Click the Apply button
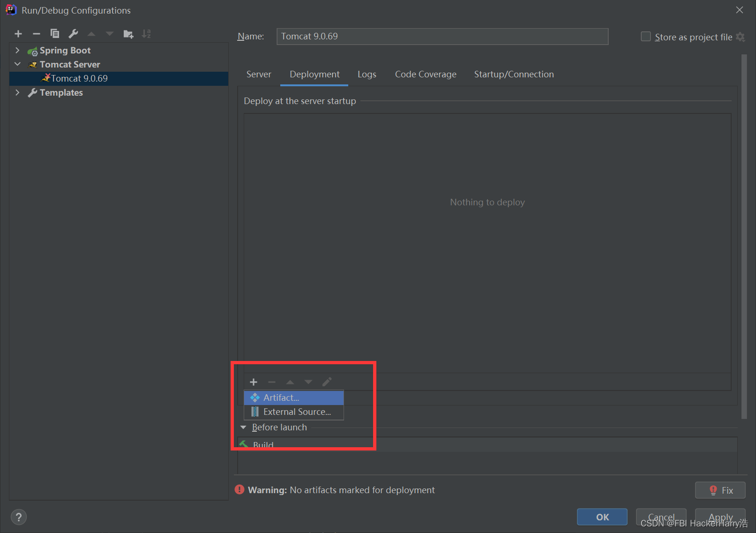The image size is (756, 533). pyautogui.click(x=720, y=517)
